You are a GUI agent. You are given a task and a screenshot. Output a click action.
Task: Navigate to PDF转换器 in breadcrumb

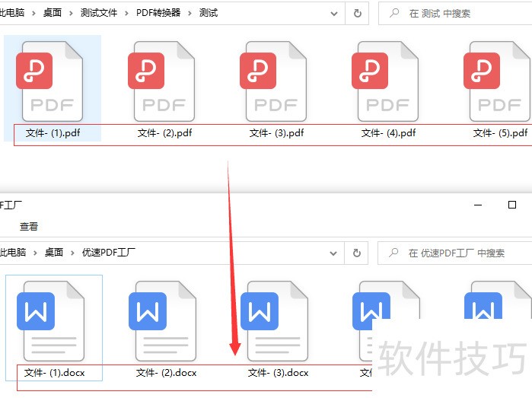pyautogui.click(x=158, y=13)
